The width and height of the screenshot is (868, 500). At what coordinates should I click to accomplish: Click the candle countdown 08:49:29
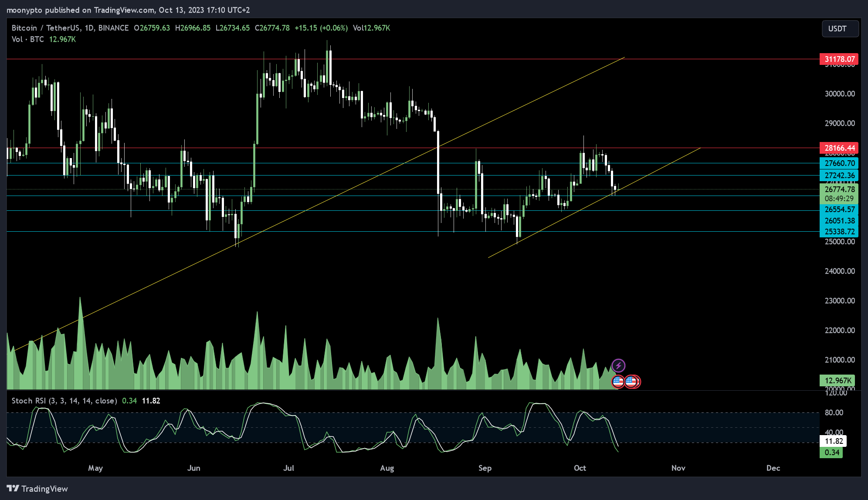tap(839, 199)
